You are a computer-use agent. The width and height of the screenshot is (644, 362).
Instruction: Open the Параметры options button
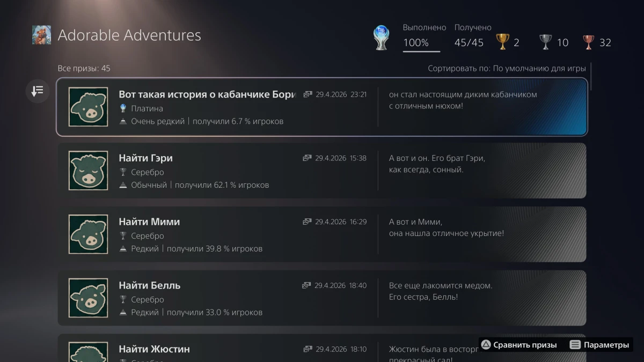pyautogui.click(x=599, y=345)
